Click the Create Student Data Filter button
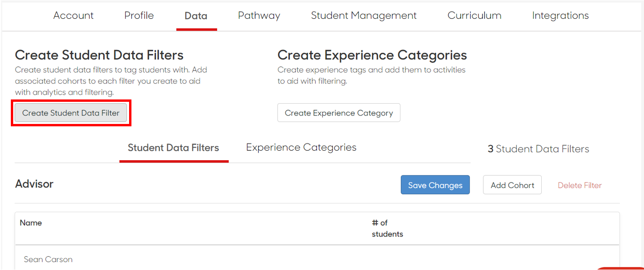The height and width of the screenshot is (270, 644). (x=71, y=113)
